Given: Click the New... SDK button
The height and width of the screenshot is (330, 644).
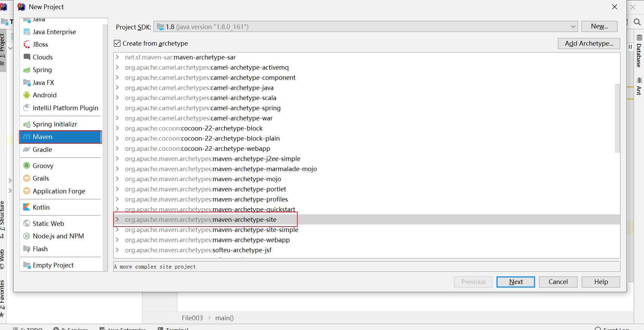Looking at the screenshot, I should 599,26.
